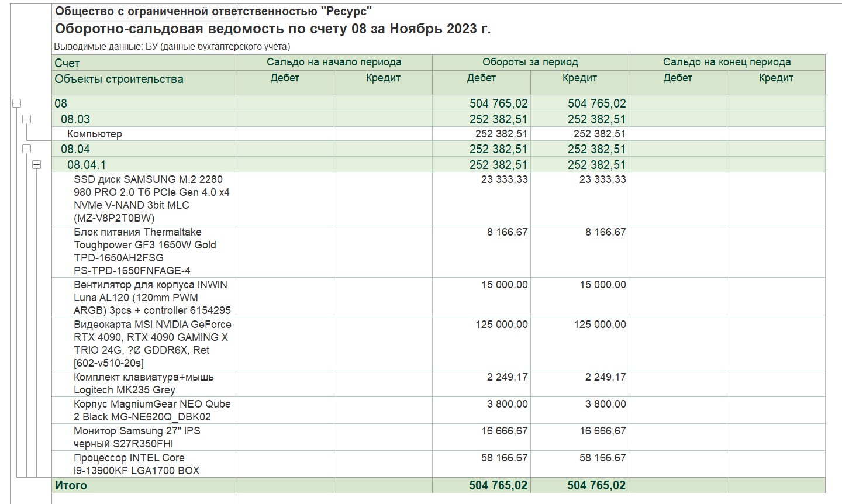Select the organization name Ресурс line
The image size is (842, 504).
point(213,11)
